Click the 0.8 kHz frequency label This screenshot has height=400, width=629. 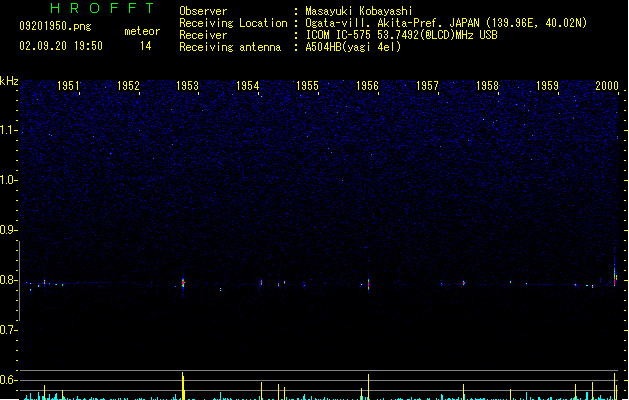pos(9,280)
